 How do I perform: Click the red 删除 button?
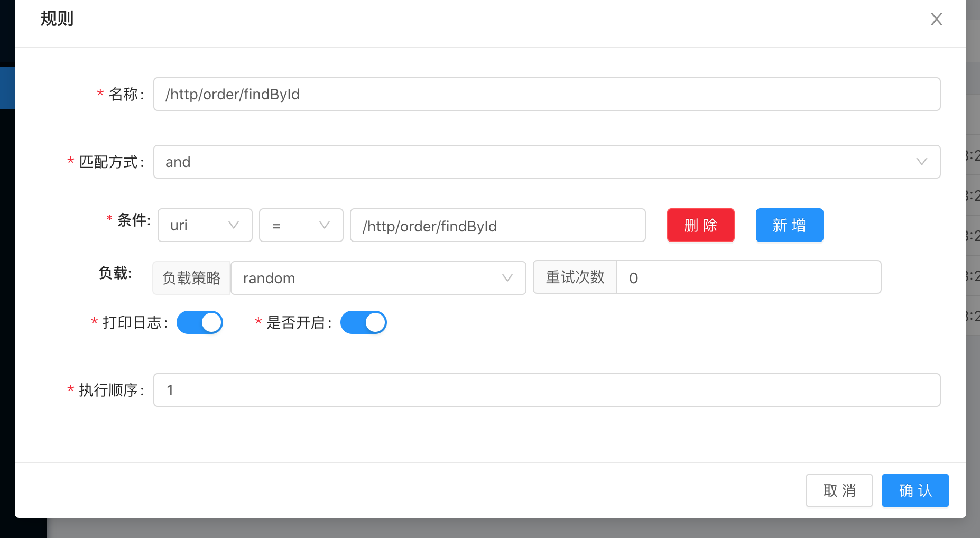pos(700,225)
